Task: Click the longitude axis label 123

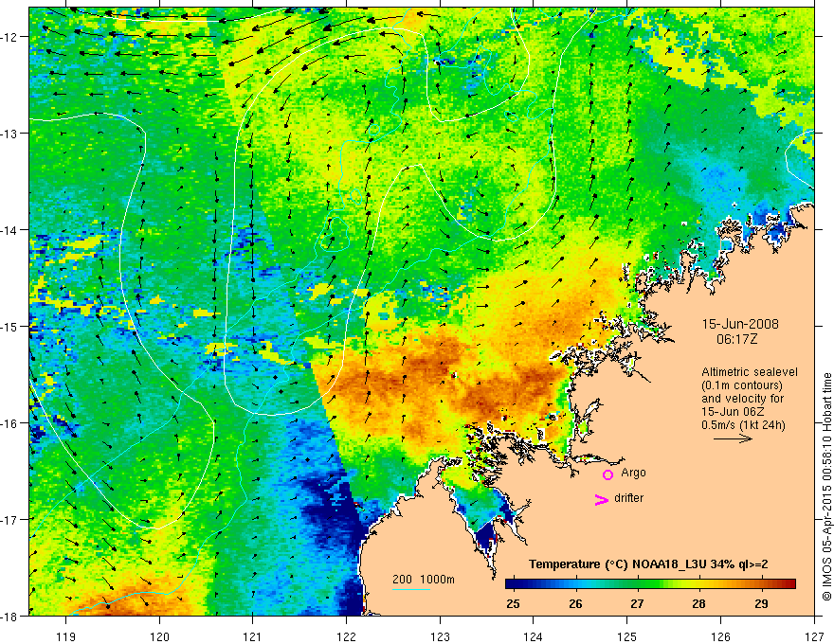Action: [440, 636]
